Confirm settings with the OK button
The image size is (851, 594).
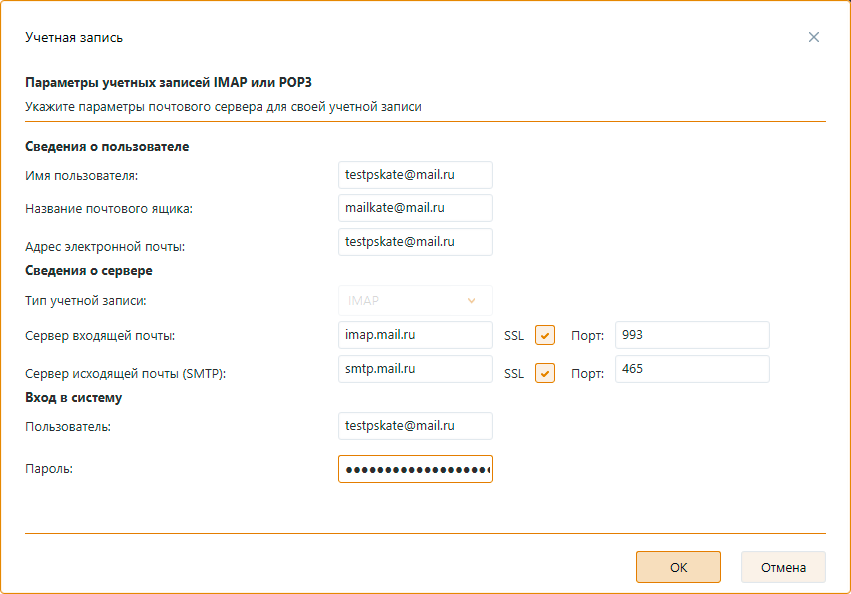click(678, 567)
